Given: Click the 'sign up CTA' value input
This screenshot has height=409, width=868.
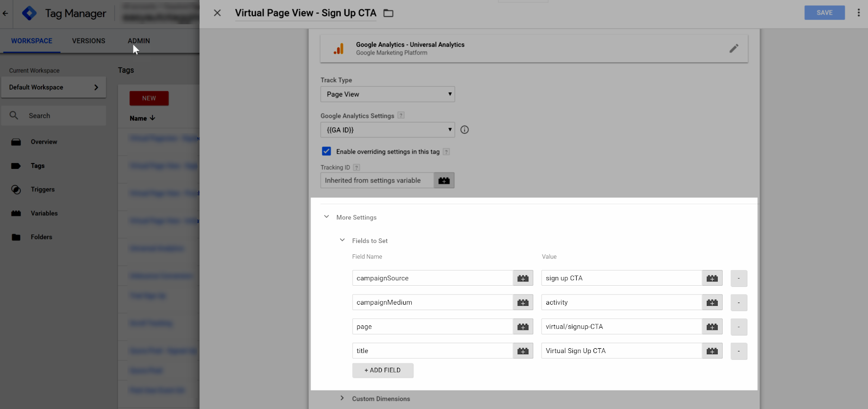Looking at the screenshot, I should coord(622,278).
